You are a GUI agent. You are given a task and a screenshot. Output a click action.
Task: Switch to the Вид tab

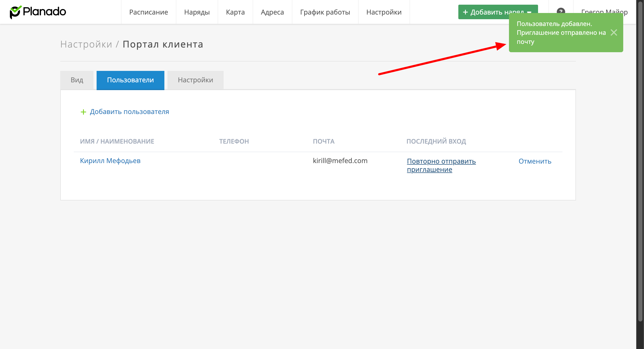[x=77, y=80]
